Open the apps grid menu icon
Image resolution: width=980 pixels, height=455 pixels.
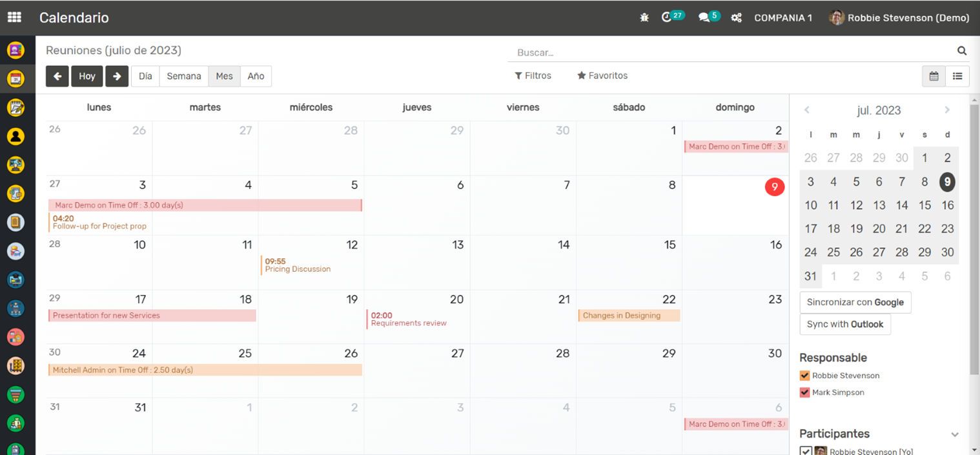[x=14, y=17]
